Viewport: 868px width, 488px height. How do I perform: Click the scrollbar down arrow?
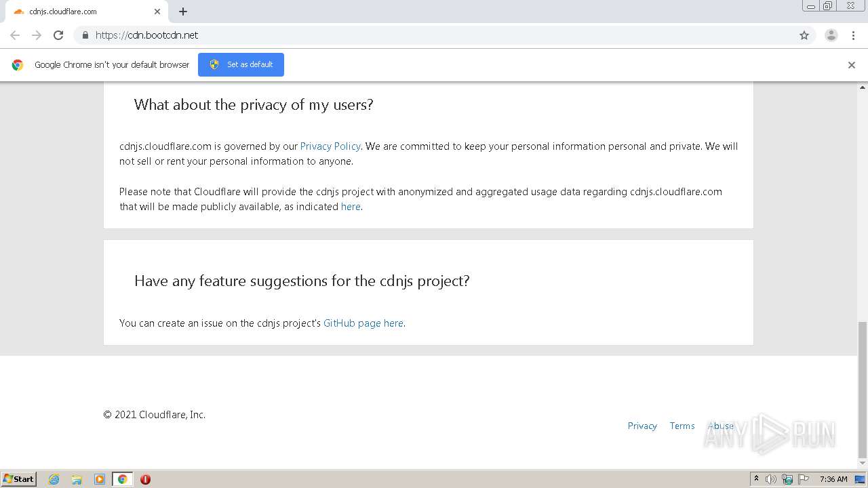click(x=863, y=464)
